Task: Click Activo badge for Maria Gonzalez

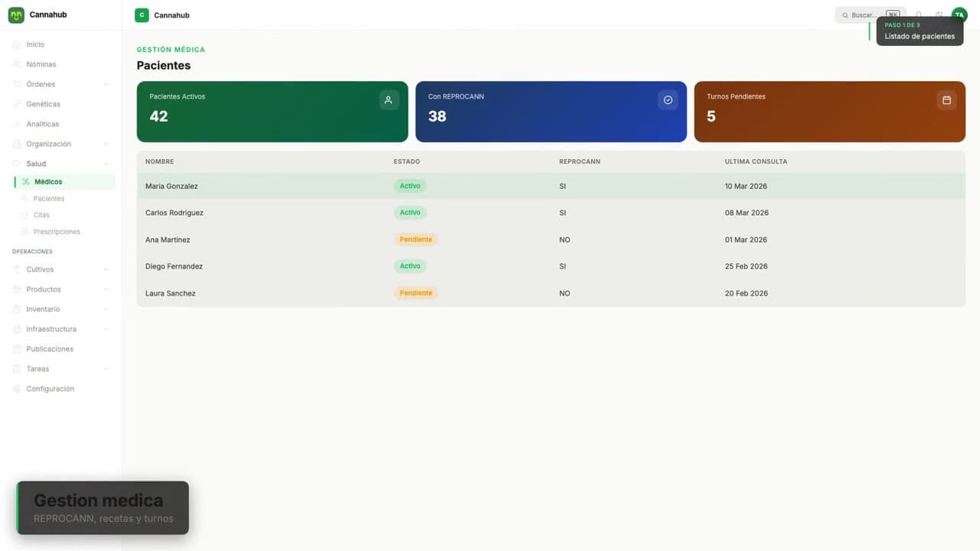Action: [410, 186]
